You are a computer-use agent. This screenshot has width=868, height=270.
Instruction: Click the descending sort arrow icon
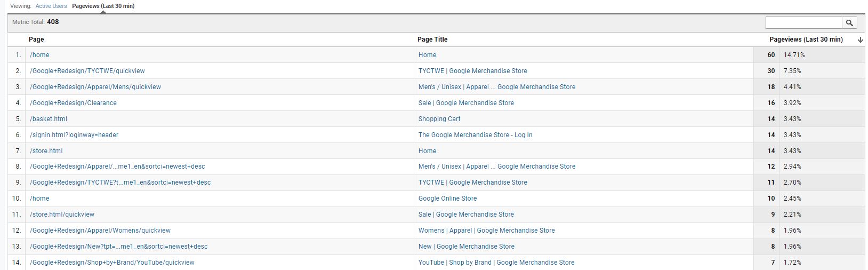pos(860,40)
